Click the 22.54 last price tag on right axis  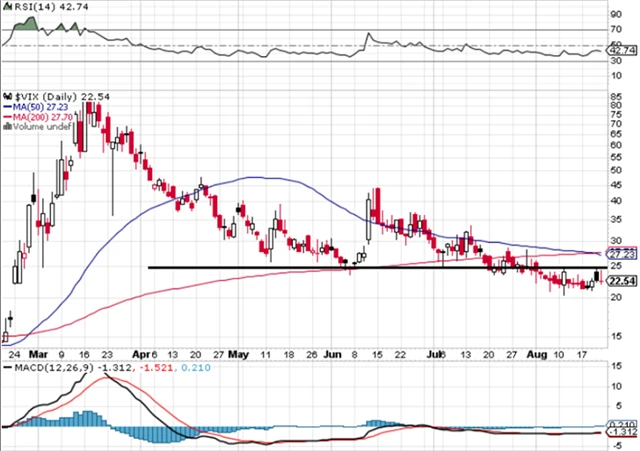623,282
